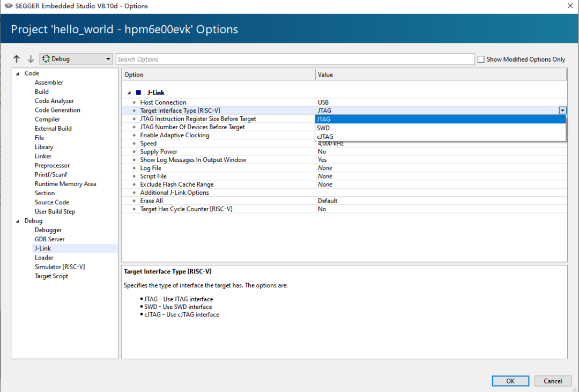Select Preprocessor category
The image size is (579, 392).
[x=52, y=166]
